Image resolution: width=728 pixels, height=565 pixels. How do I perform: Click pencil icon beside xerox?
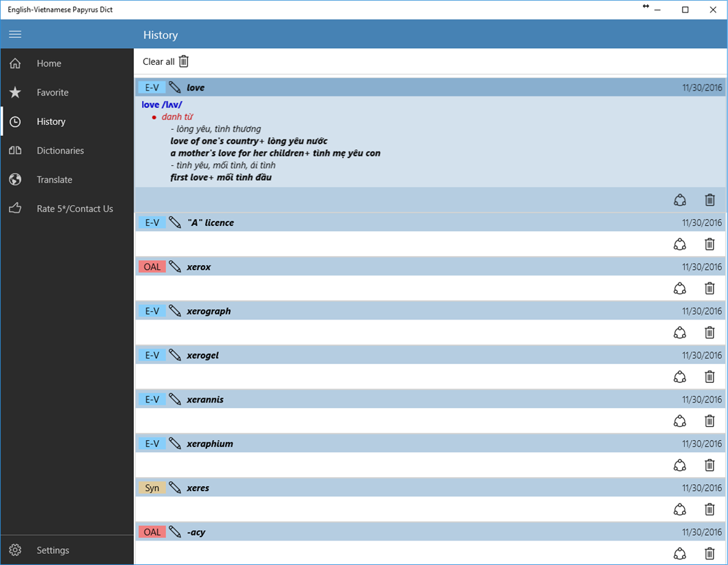click(174, 266)
